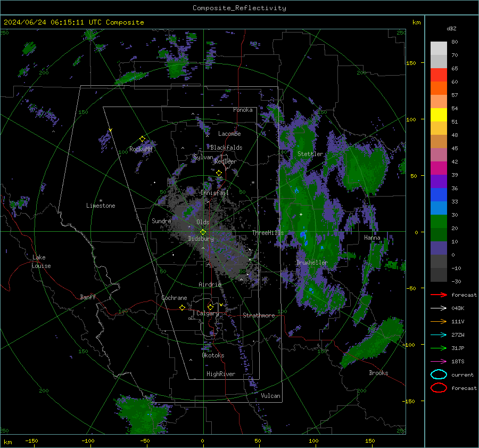479x448 pixels.
Task: Select the bright green 20-30 dBZ swatch
Action: 439,222
